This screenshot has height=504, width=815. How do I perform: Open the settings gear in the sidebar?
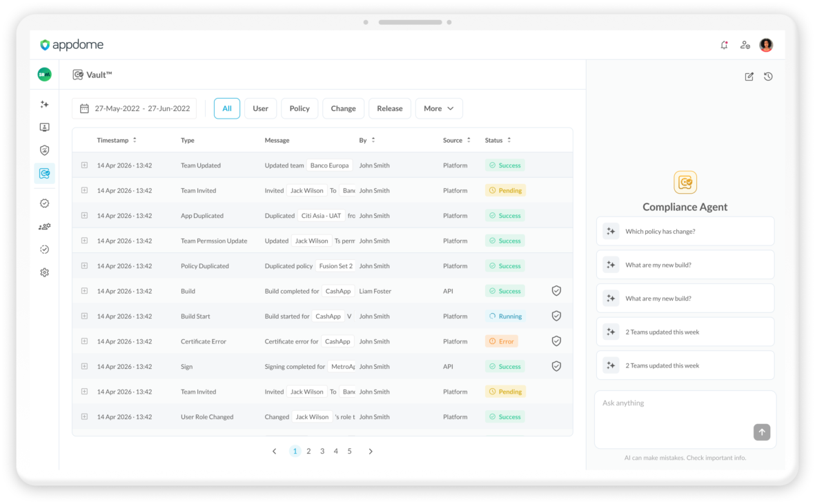45,272
